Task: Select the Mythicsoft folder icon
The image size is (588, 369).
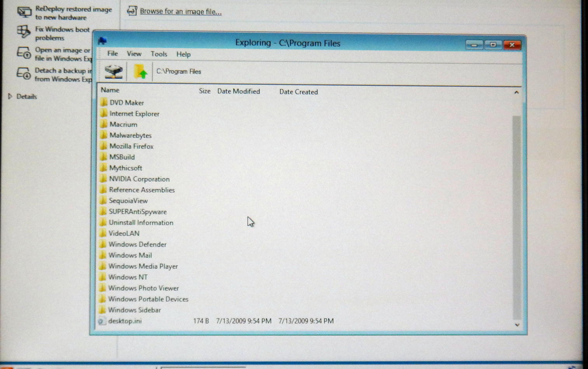Action: pyautogui.click(x=103, y=168)
